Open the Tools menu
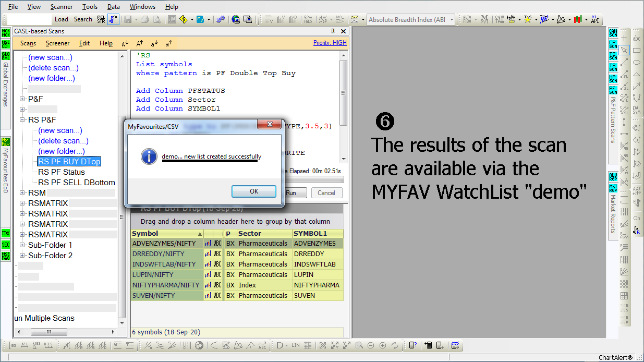Screen dimensions: 644x362 pos(90,7)
